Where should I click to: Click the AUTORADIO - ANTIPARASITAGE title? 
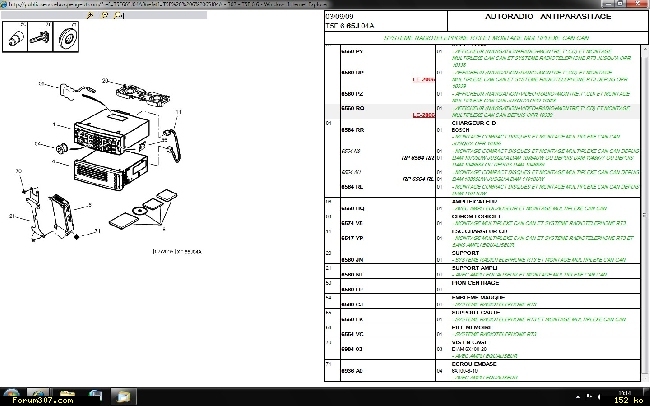click(x=548, y=17)
